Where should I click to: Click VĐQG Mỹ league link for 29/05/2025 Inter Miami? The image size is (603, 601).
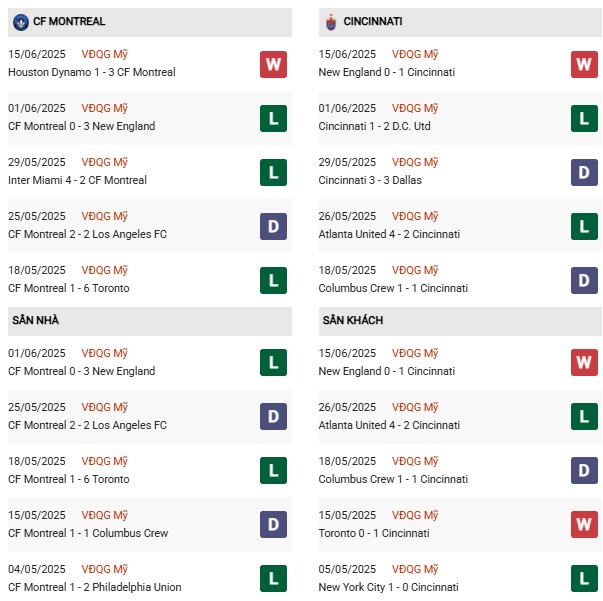[x=104, y=162]
